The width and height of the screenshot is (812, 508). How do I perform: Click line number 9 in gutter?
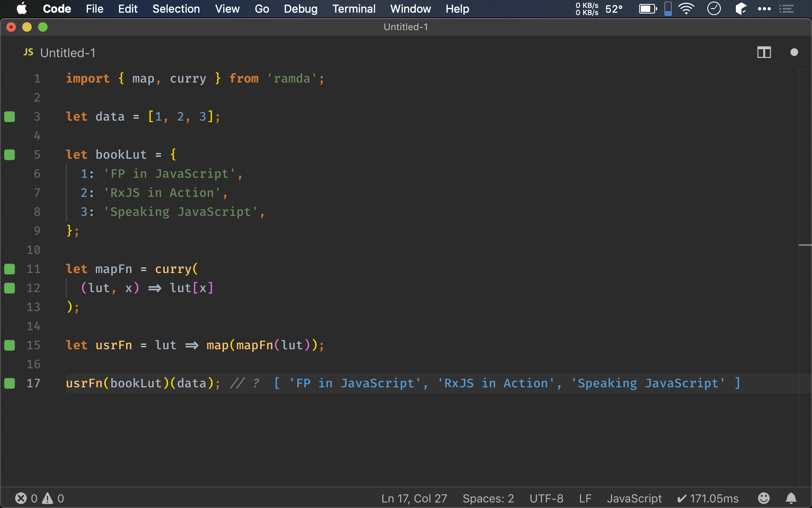click(x=37, y=231)
